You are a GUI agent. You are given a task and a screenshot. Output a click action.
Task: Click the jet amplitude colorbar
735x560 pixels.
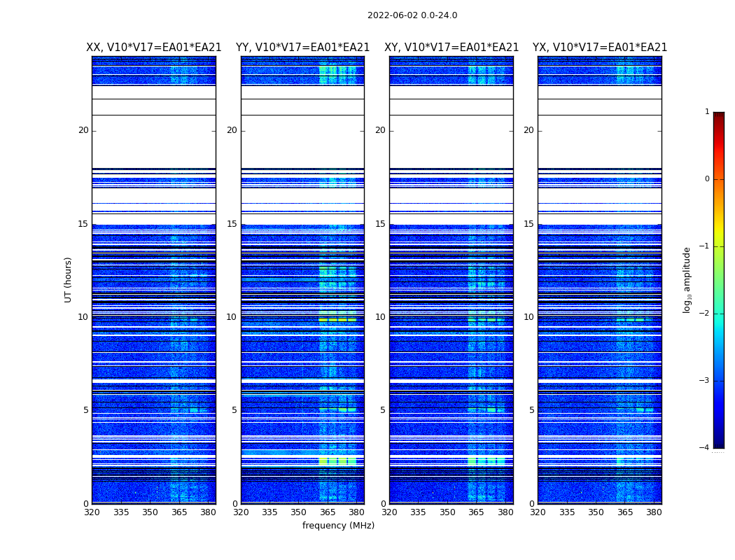click(719, 280)
